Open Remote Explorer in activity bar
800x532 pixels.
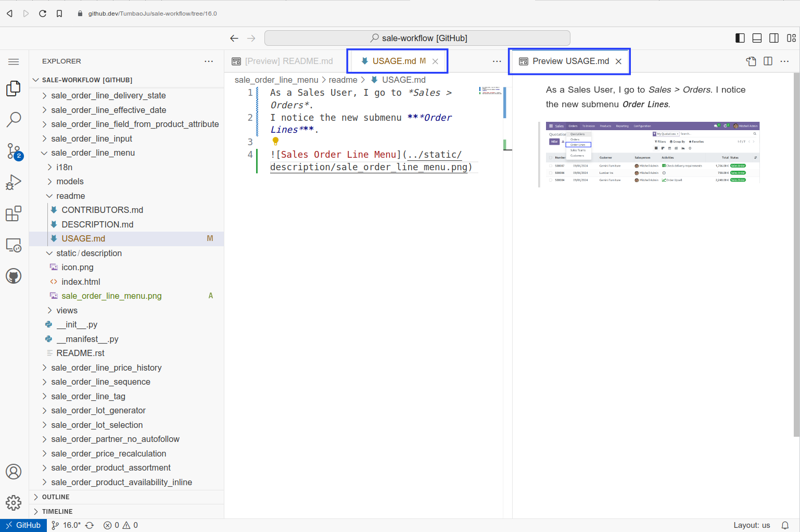(x=14, y=245)
